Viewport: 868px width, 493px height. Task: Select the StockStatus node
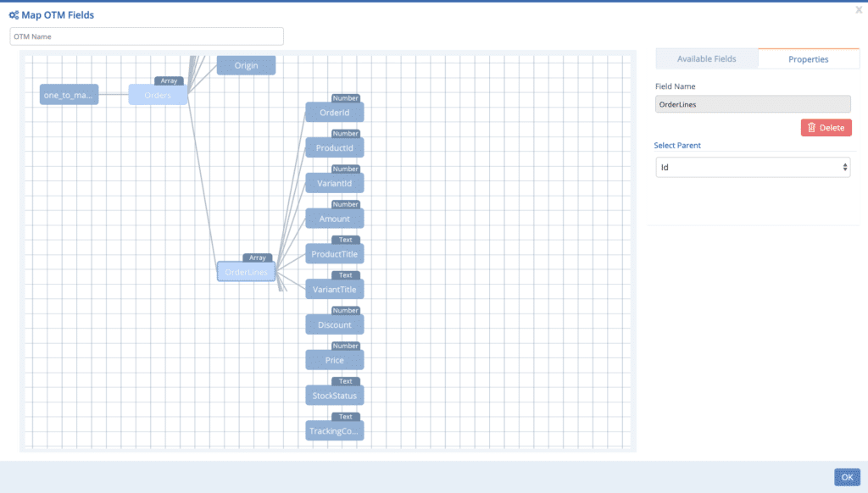click(334, 396)
